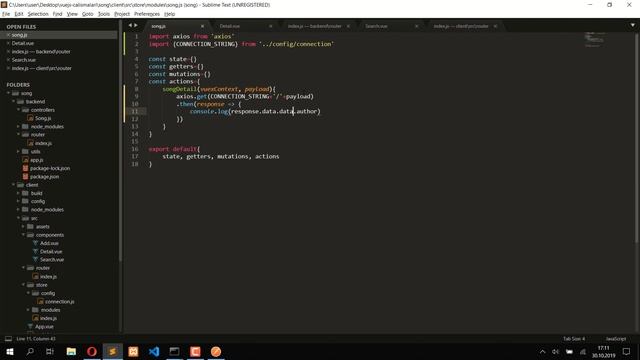Image resolution: width=640 pixels, height=360 pixels.
Task: Open File Explorer from taskbar
Action: click(71, 351)
